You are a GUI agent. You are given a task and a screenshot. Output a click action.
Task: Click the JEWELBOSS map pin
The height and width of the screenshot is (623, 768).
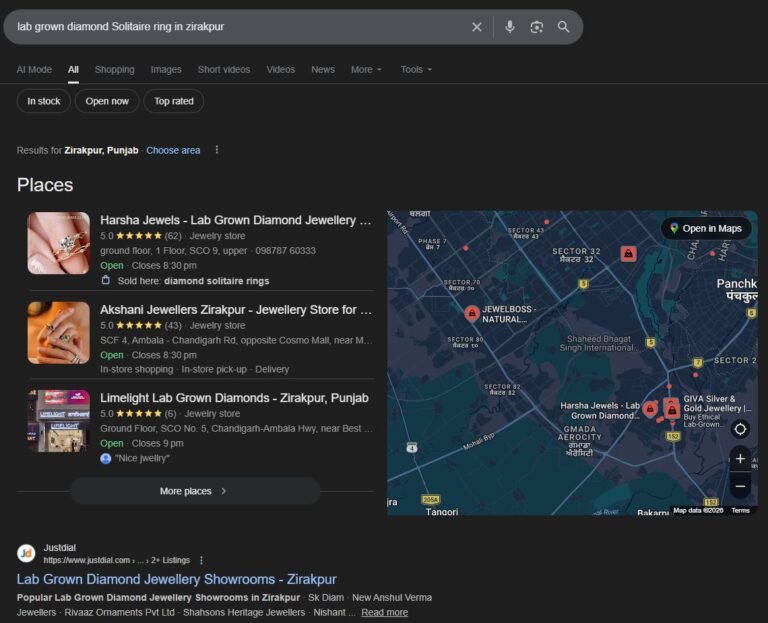tap(472, 313)
